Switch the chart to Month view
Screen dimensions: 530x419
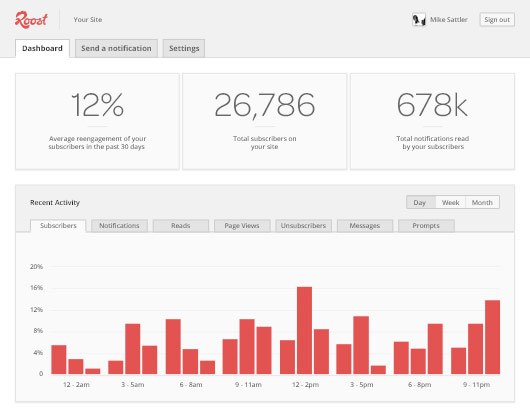point(482,202)
